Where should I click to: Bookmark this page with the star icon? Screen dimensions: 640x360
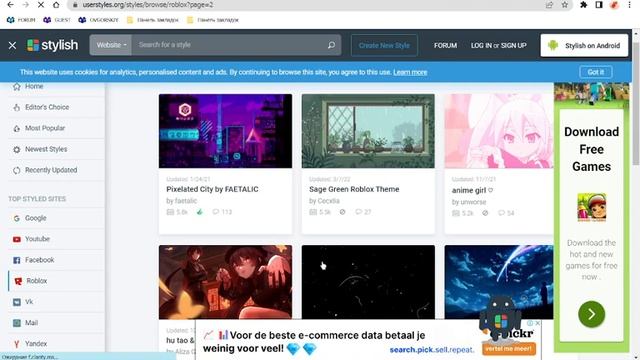point(564,5)
